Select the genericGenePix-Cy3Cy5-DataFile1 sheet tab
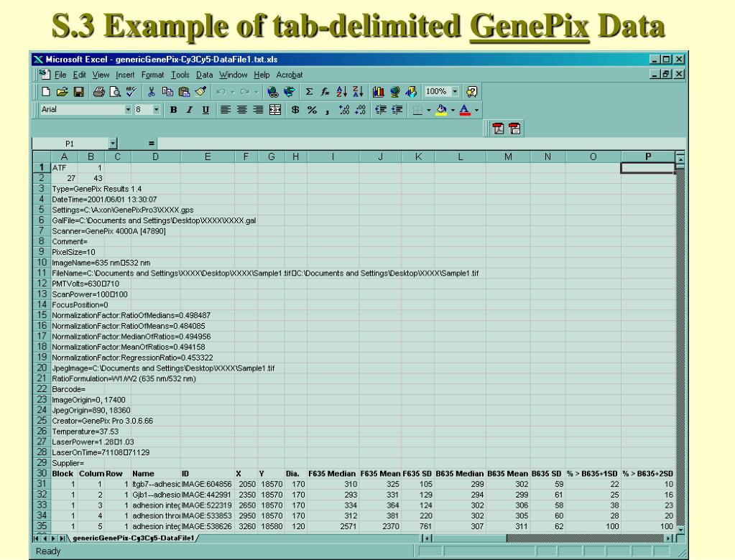735x560 pixels. click(133, 538)
